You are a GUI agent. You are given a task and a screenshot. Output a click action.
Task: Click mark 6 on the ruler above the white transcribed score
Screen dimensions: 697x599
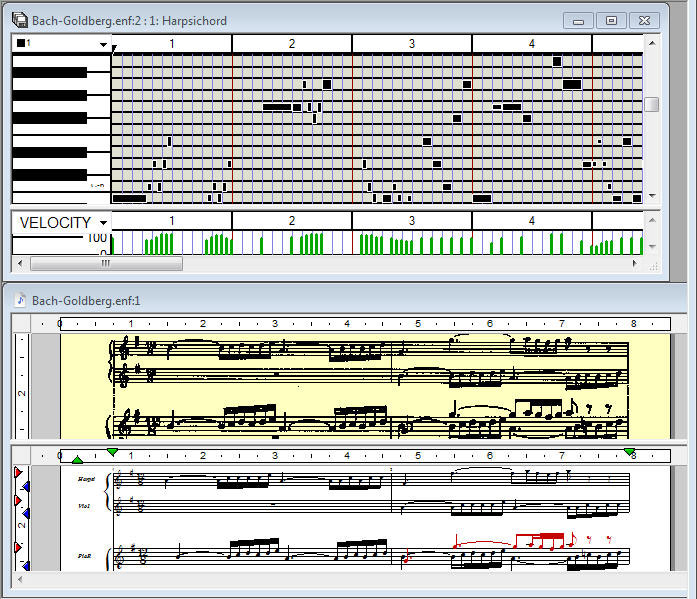pyautogui.click(x=489, y=455)
